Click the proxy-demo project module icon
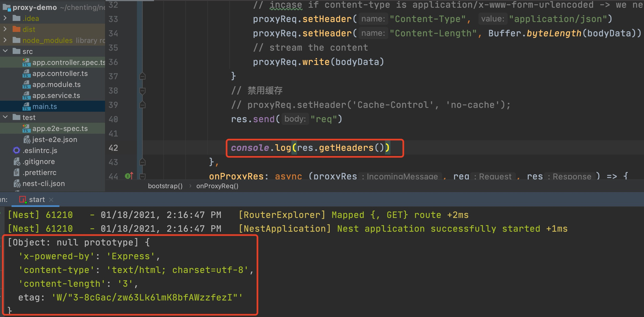644x317 pixels. pyautogui.click(x=7, y=7)
